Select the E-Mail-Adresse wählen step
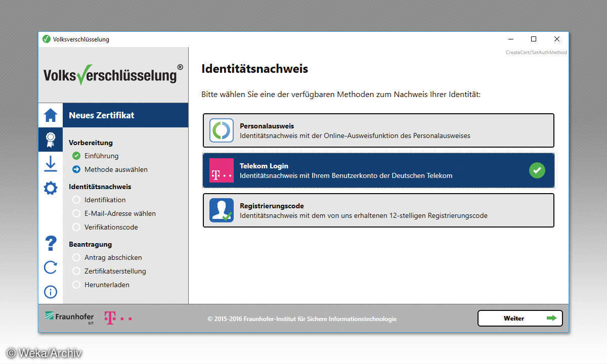The image size is (607, 364). (x=120, y=213)
